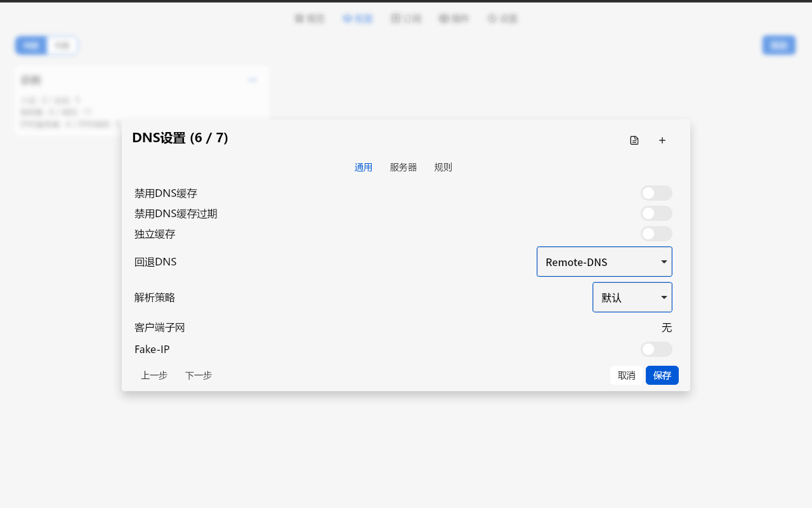Click the 客户端子网 field showing 无
812x508 pixels.
(667, 328)
